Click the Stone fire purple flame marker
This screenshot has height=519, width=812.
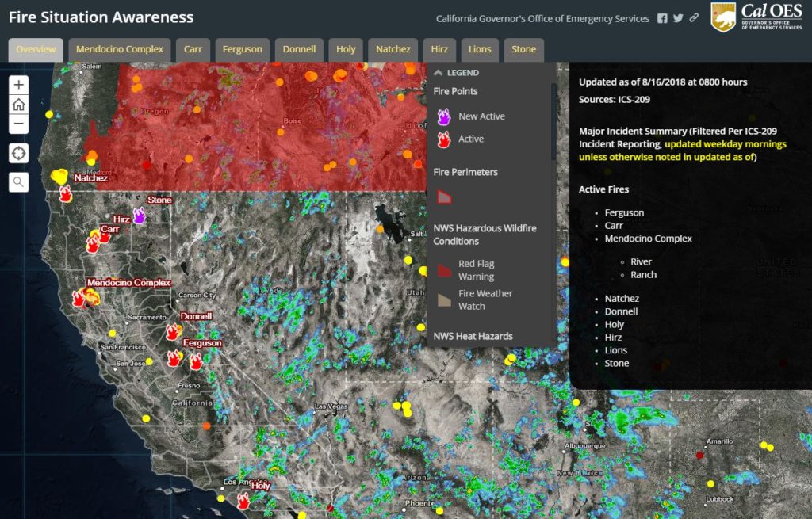click(x=140, y=215)
